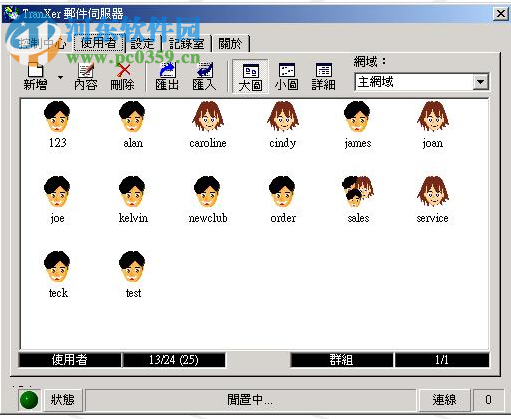Expand the 主網域 domain dropdown arrow
This screenshot has height=419, width=511.
(480, 82)
